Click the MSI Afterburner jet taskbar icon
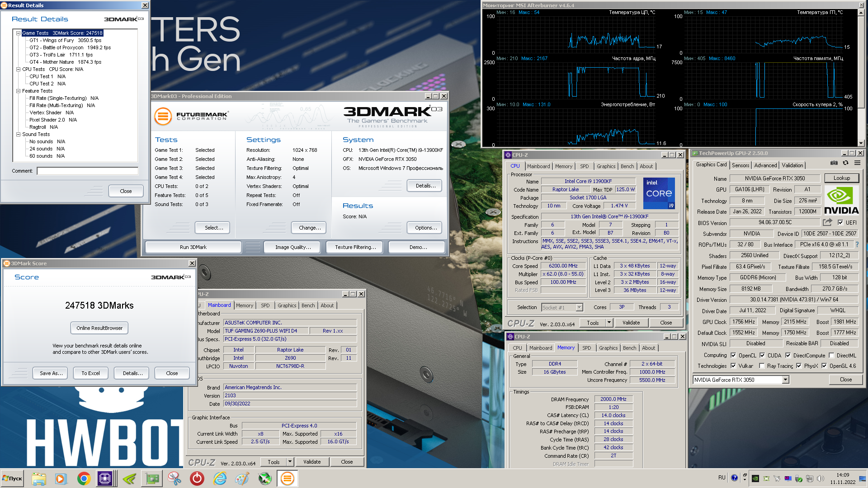Screen dimensions: 868x488 pyautogui.click(x=265, y=479)
